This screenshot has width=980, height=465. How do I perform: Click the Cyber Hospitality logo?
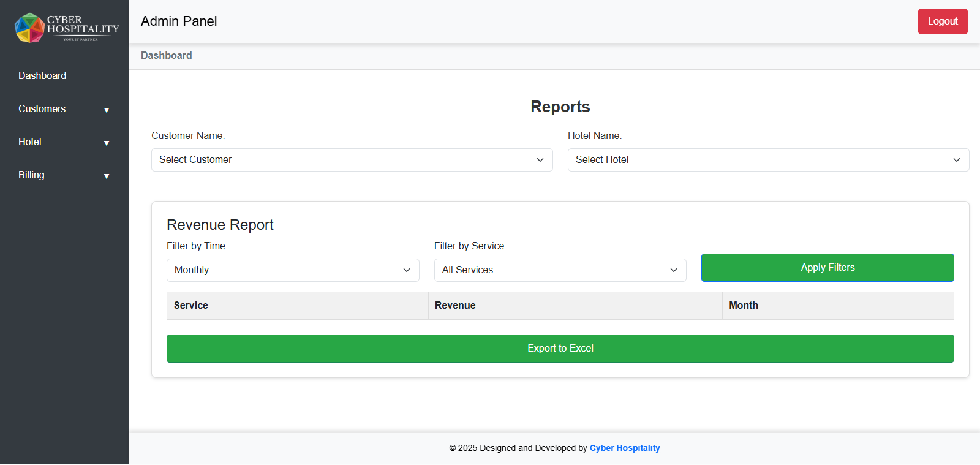pos(66,28)
